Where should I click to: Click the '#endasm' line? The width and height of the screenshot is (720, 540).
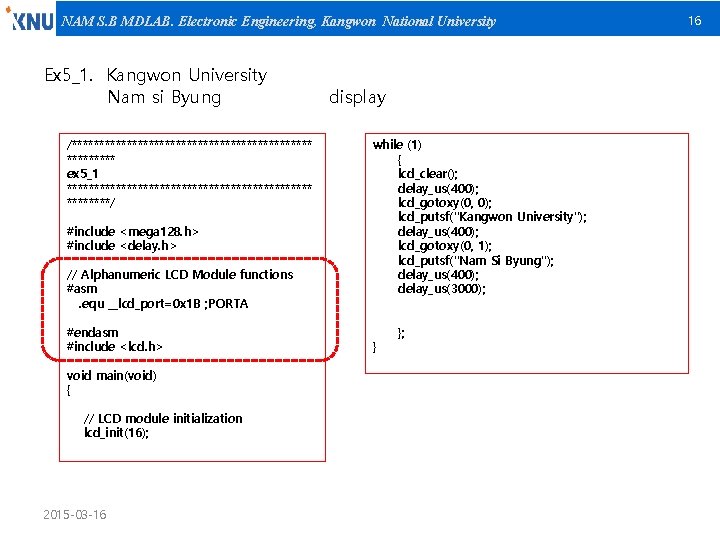[x=92, y=332]
